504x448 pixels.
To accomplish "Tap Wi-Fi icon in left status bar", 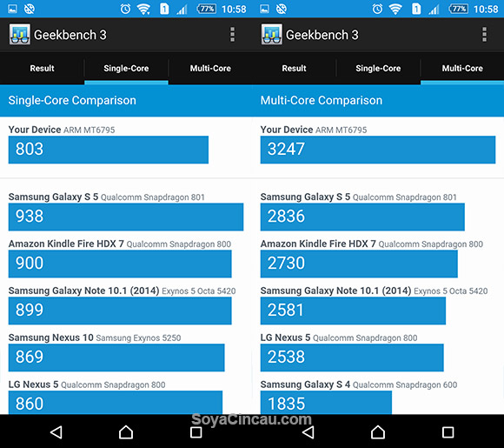I will point(143,9).
